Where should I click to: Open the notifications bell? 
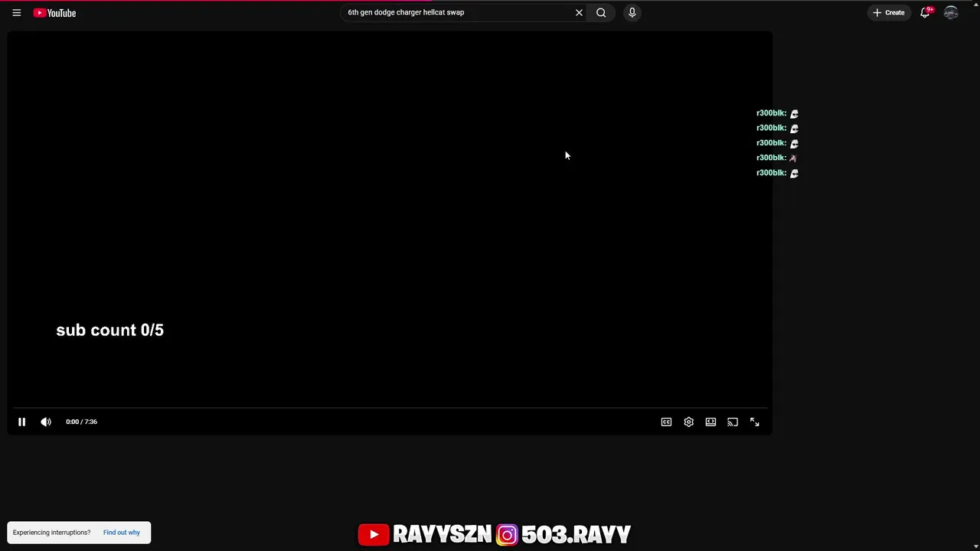926,12
